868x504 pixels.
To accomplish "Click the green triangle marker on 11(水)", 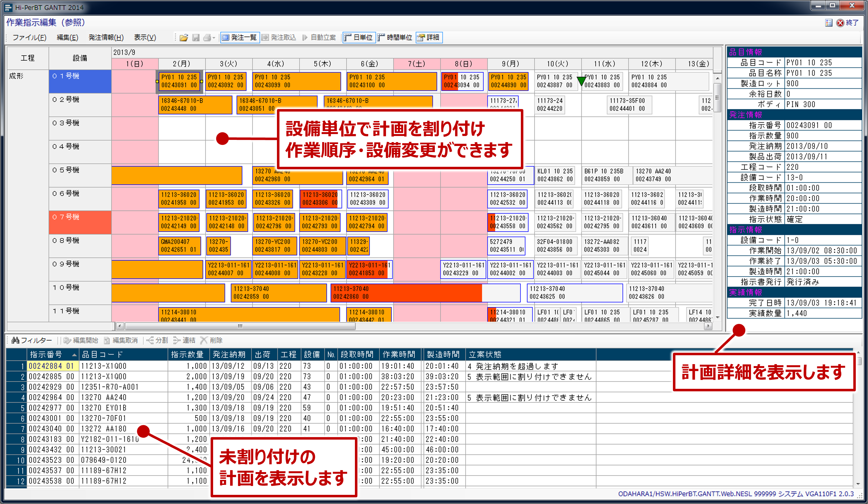I will [x=581, y=81].
